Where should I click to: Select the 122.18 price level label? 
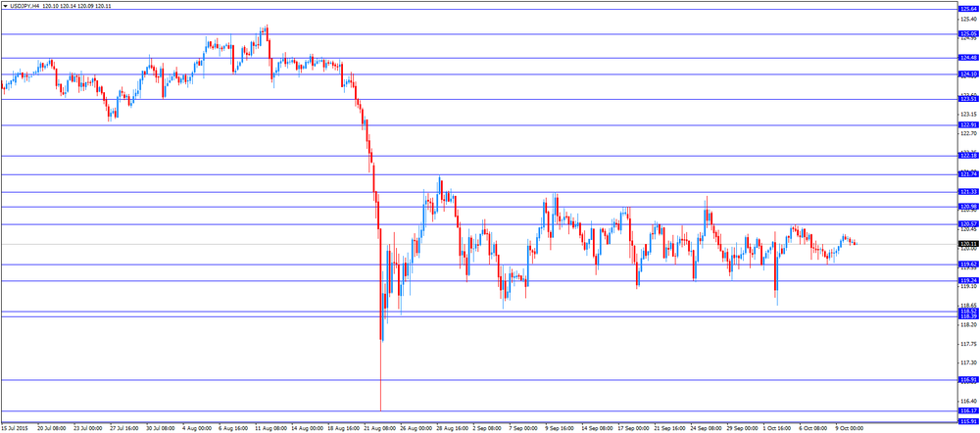pyautogui.click(x=968, y=156)
